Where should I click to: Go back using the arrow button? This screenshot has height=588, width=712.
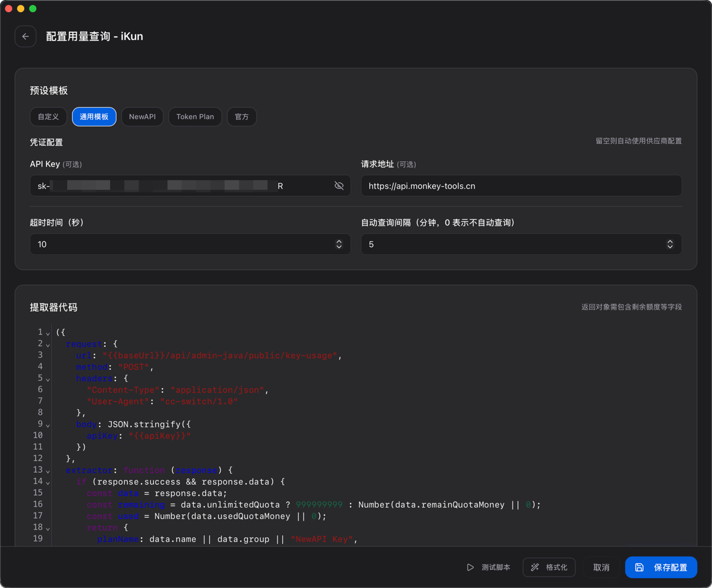tap(25, 36)
